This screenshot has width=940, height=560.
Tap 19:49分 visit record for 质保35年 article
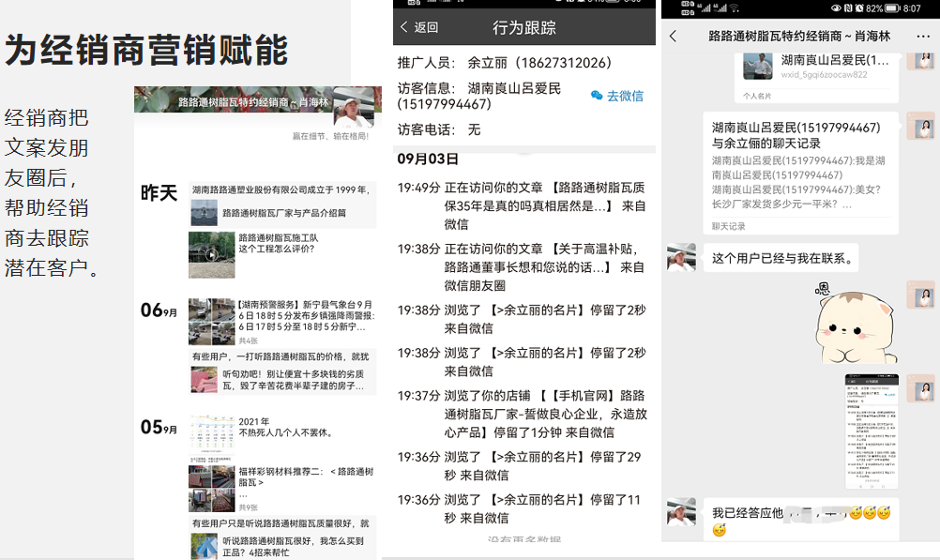click(x=522, y=205)
